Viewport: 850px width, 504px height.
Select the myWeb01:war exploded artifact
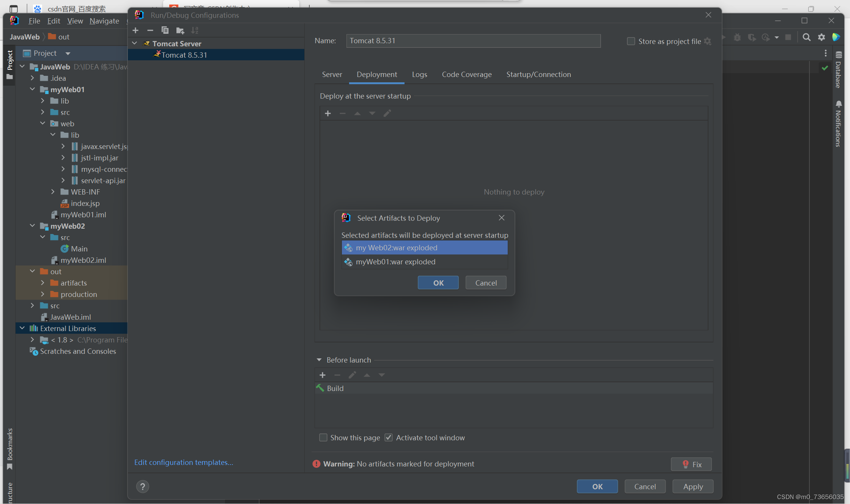395,262
